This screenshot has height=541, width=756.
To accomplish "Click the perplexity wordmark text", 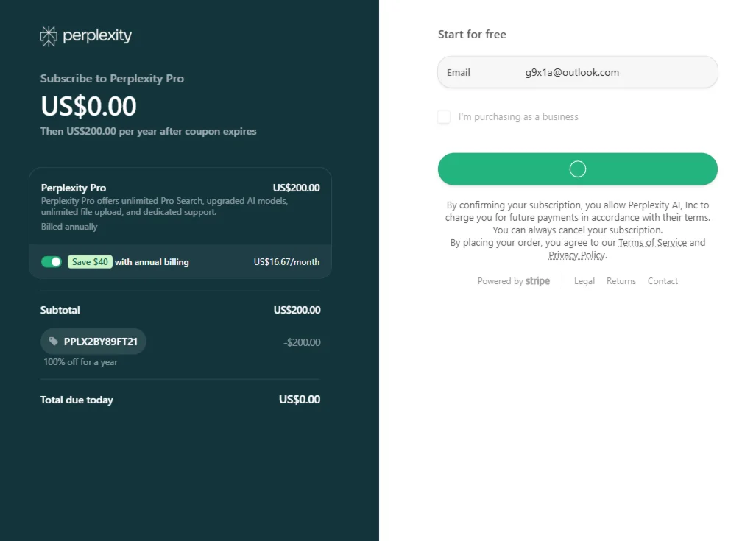I will pos(97,35).
